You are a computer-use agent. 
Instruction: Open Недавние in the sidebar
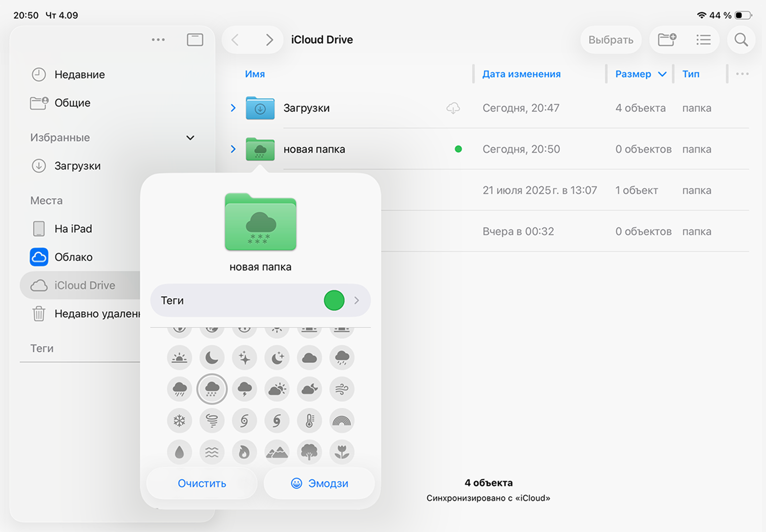80,75
